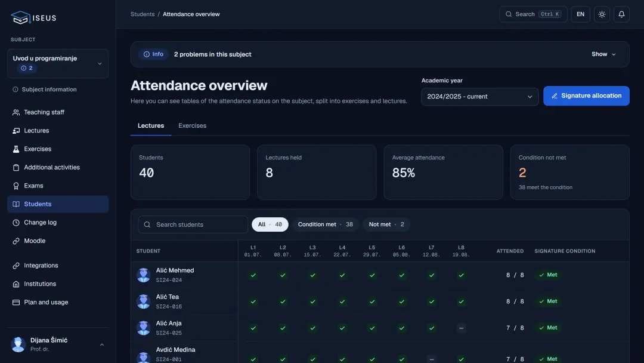Click the Students breadcrumb link

143,14
